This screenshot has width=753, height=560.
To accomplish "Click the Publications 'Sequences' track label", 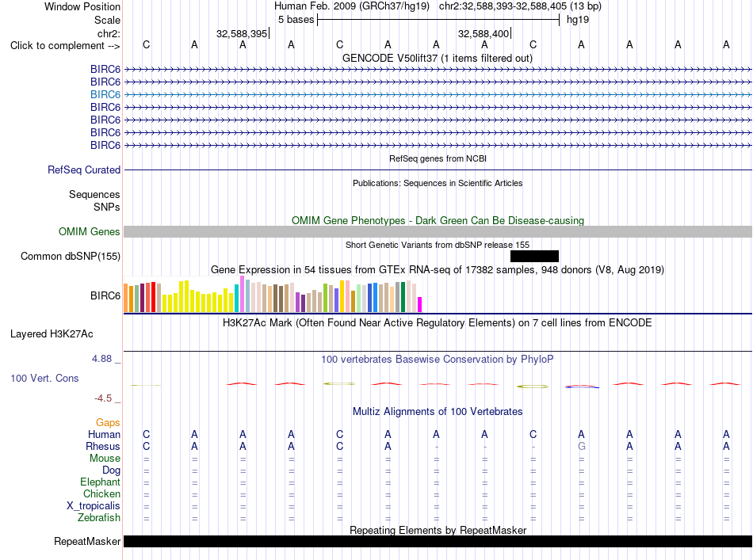I will (x=94, y=194).
